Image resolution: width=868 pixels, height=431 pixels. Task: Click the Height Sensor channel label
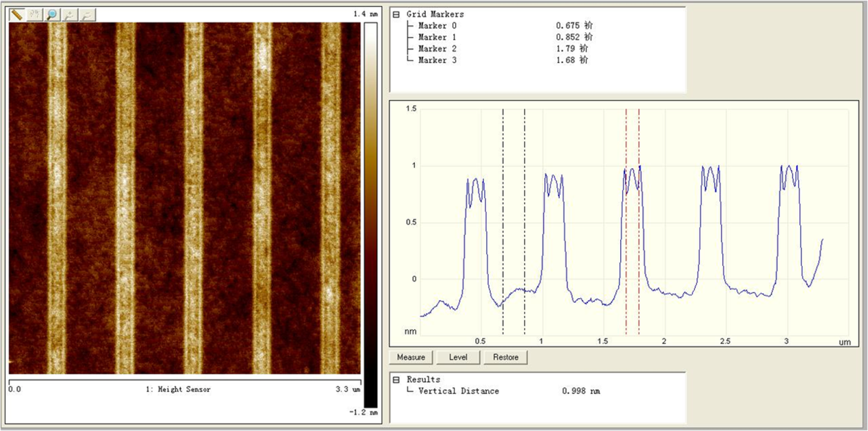click(x=178, y=389)
